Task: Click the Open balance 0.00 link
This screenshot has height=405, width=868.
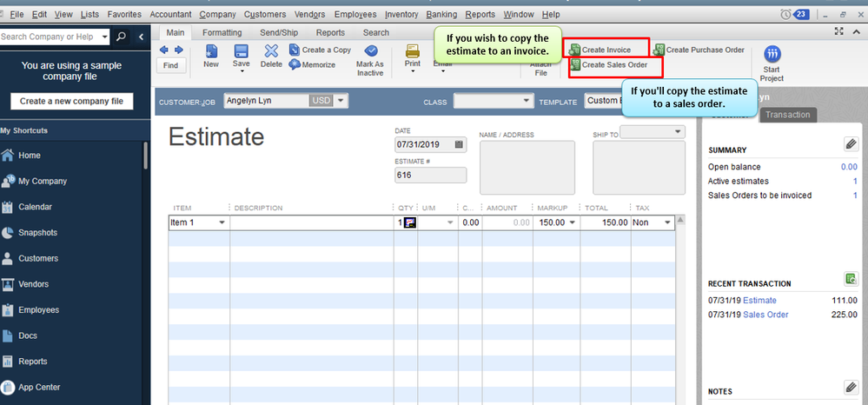Action: coord(849,167)
